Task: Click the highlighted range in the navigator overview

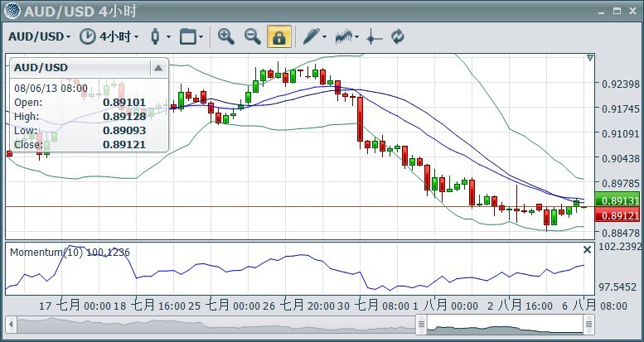Action: pos(506,325)
